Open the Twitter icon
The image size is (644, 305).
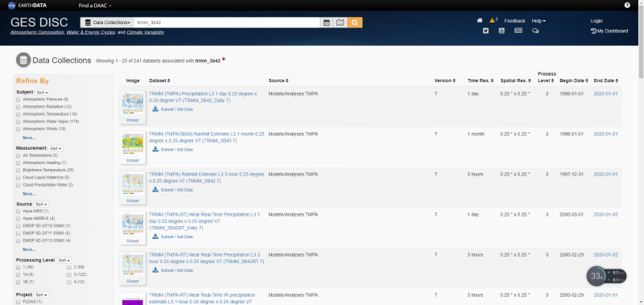(486, 31)
